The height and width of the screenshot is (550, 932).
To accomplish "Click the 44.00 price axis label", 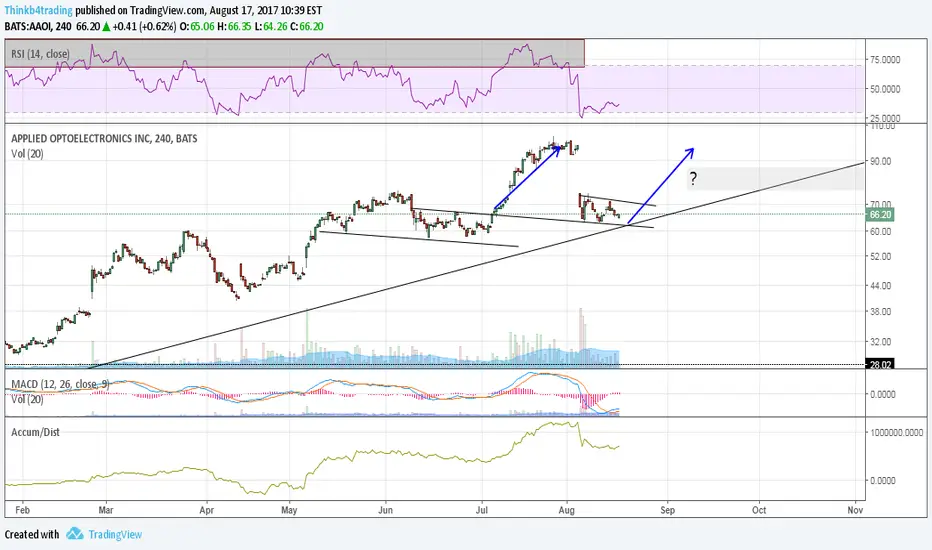I will tap(880, 286).
